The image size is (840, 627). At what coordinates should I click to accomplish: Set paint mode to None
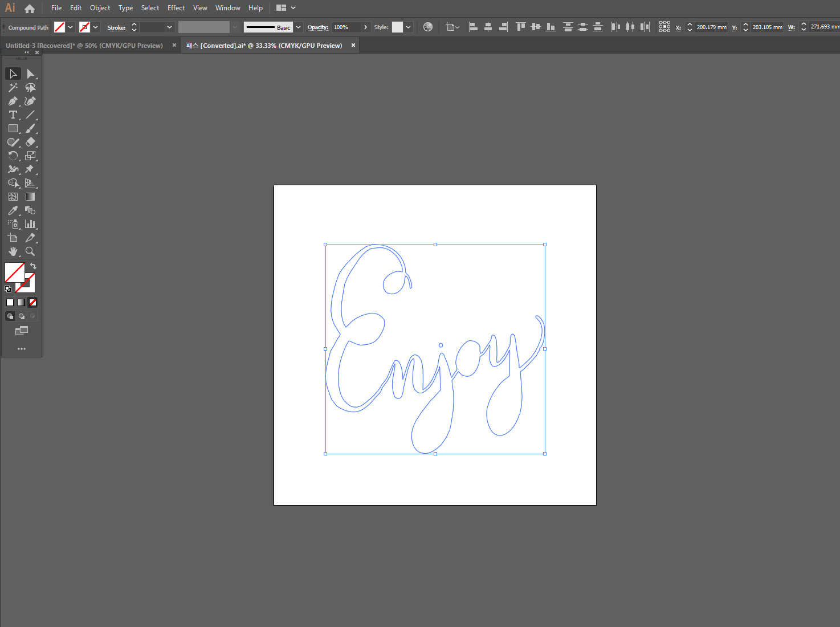coord(32,303)
